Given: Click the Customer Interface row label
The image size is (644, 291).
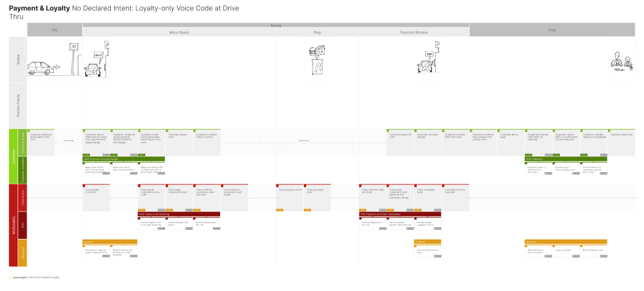Looking at the screenshot, I should coord(22,170).
